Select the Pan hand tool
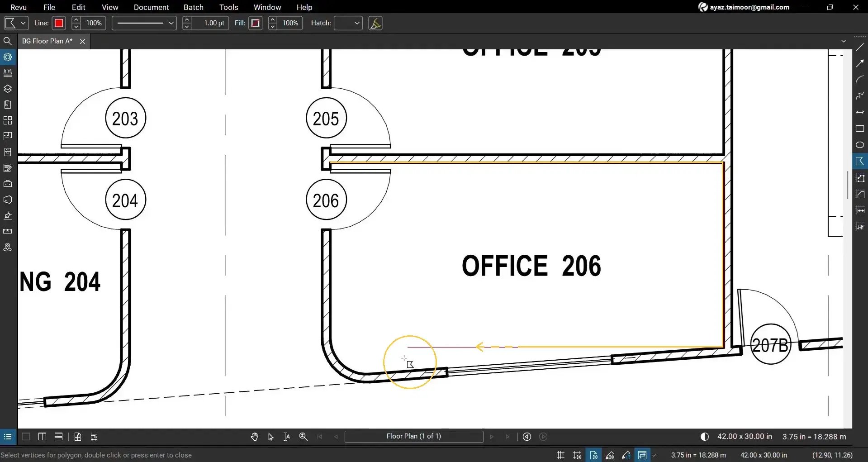868x462 pixels. tap(254, 437)
